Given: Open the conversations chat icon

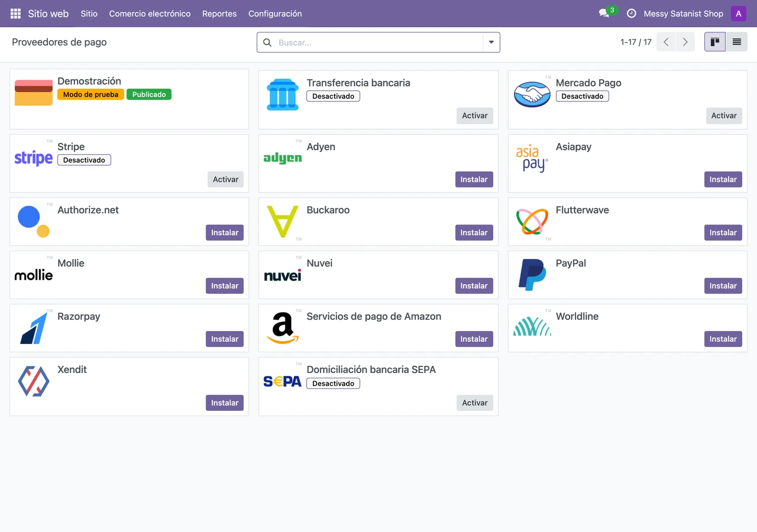Looking at the screenshot, I should tap(604, 14).
